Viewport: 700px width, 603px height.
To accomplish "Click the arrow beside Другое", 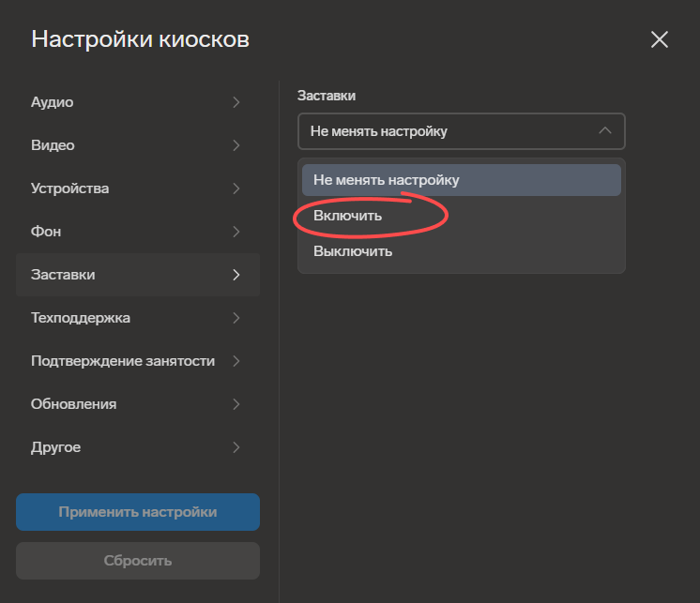I will click(x=236, y=447).
